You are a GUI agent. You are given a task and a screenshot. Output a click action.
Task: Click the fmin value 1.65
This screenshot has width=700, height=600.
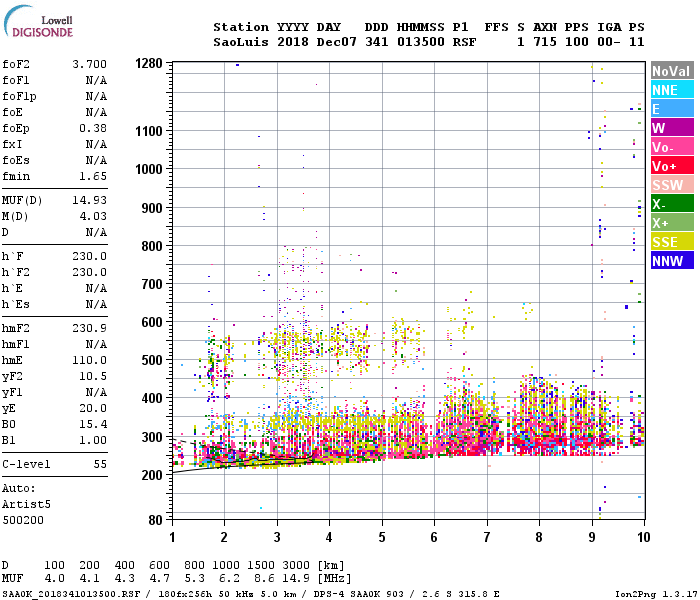[x=93, y=176]
